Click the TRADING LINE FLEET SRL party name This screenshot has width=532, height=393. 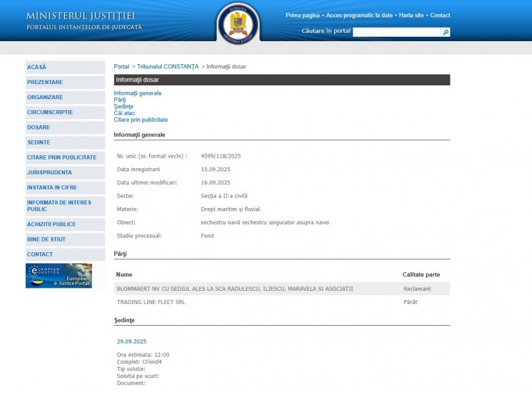click(x=151, y=302)
